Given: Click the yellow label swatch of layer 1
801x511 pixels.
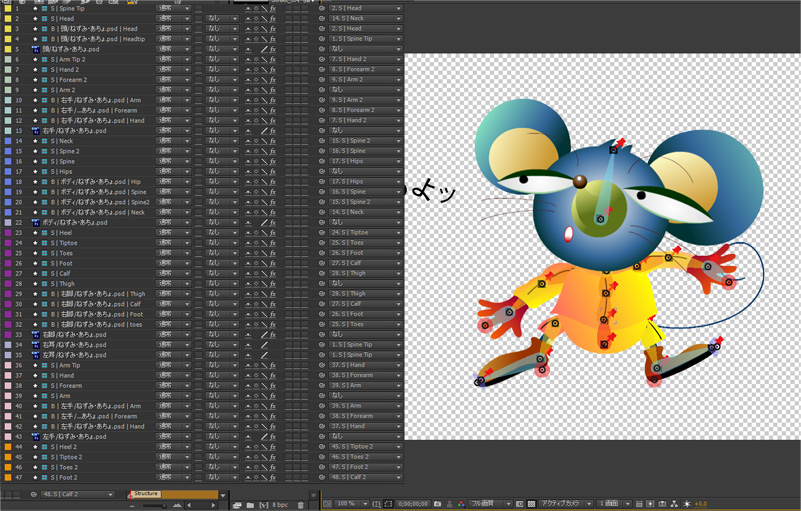Looking at the screenshot, I should tap(8, 8).
